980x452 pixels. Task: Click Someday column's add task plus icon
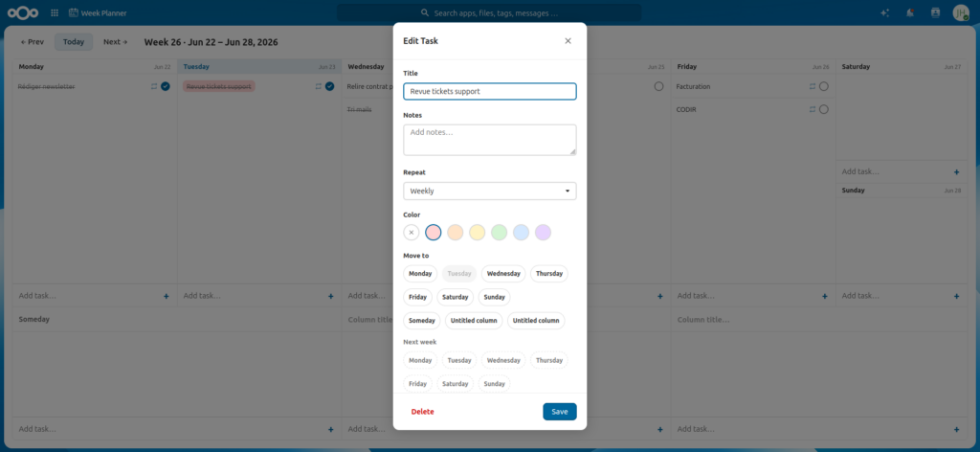pos(330,429)
